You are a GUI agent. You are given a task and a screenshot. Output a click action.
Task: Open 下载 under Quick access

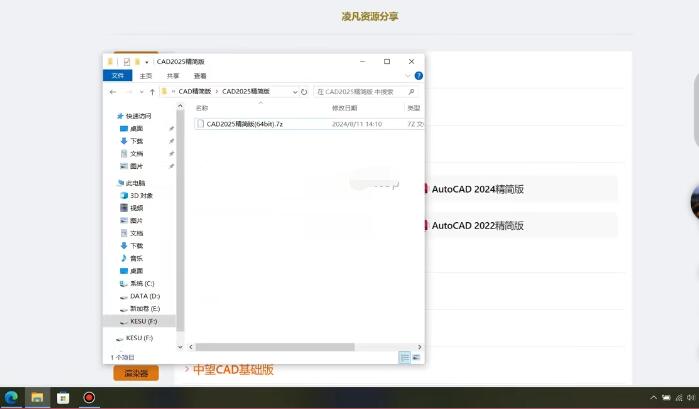(x=136, y=141)
